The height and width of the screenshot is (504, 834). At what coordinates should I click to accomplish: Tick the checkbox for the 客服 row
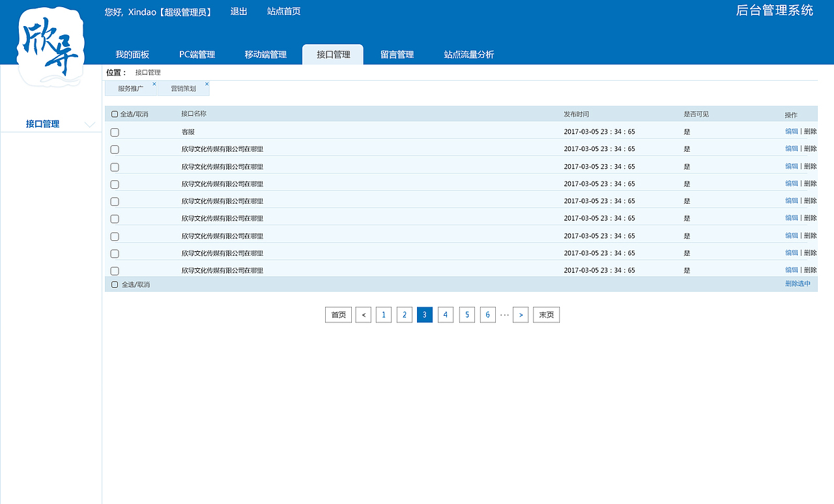tap(115, 132)
